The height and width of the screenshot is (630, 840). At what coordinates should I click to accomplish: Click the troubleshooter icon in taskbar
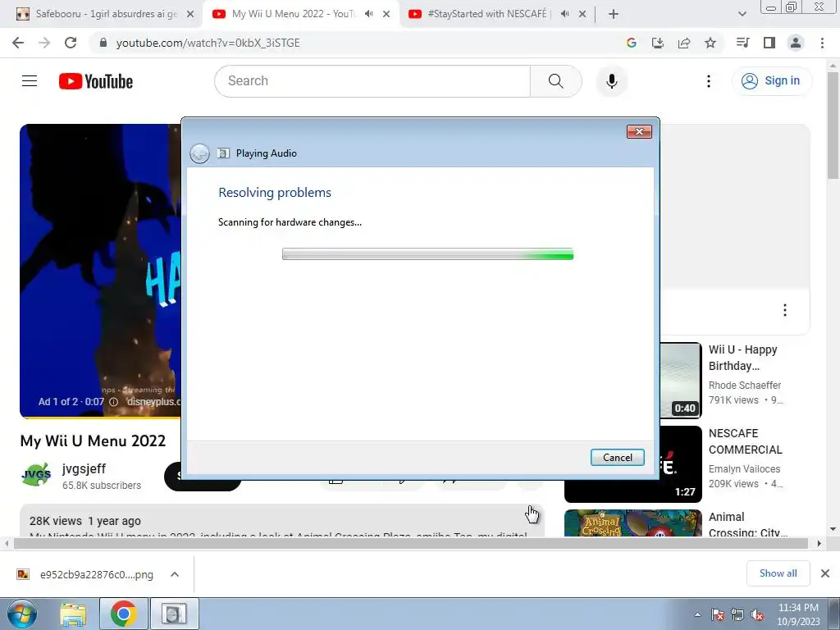point(174,614)
